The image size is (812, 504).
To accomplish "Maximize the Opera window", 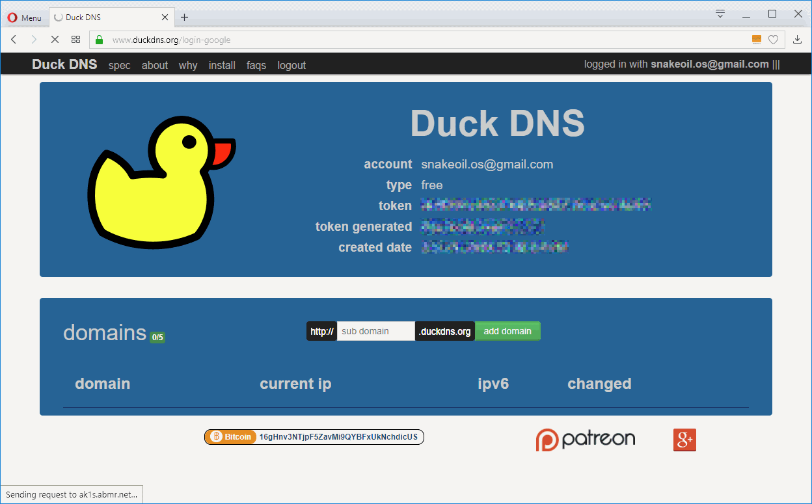I will pos(772,14).
